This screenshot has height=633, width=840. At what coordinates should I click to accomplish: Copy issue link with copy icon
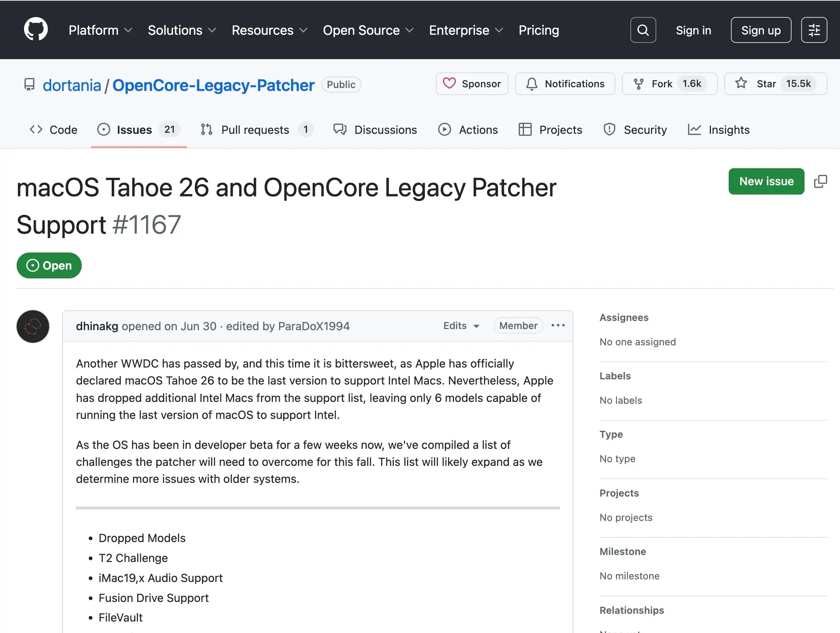pyautogui.click(x=820, y=182)
